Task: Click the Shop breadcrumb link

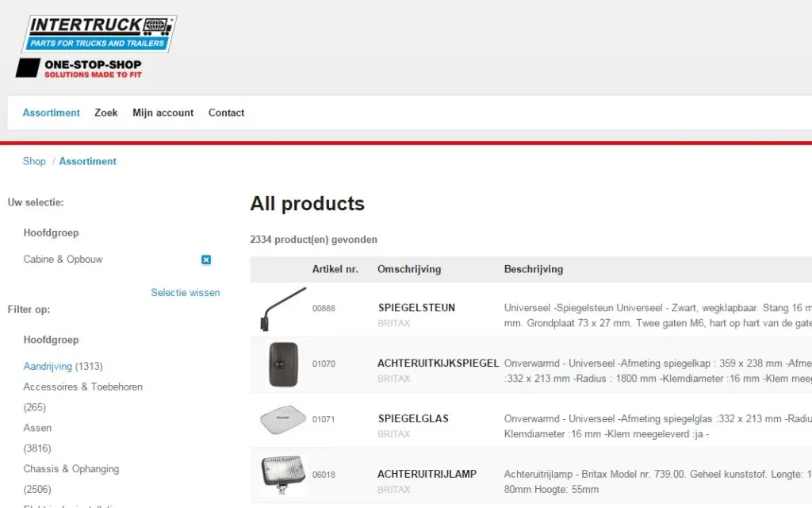Action: click(34, 161)
